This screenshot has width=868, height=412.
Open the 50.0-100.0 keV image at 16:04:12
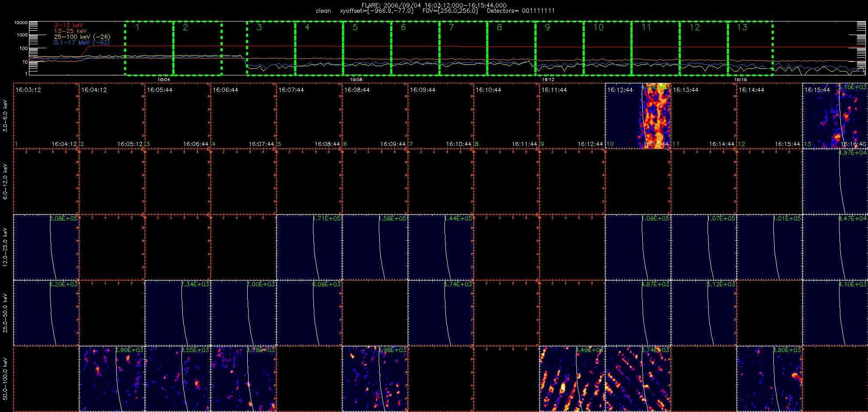pos(112,379)
